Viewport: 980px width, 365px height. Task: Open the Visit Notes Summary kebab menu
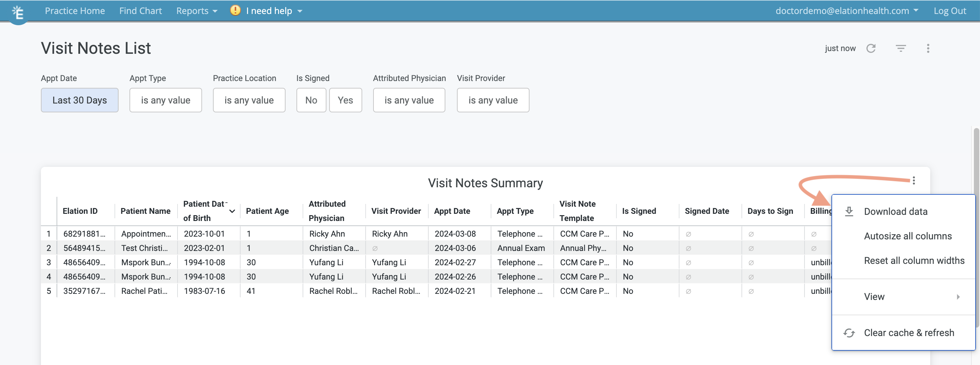pyautogui.click(x=914, y=180)
